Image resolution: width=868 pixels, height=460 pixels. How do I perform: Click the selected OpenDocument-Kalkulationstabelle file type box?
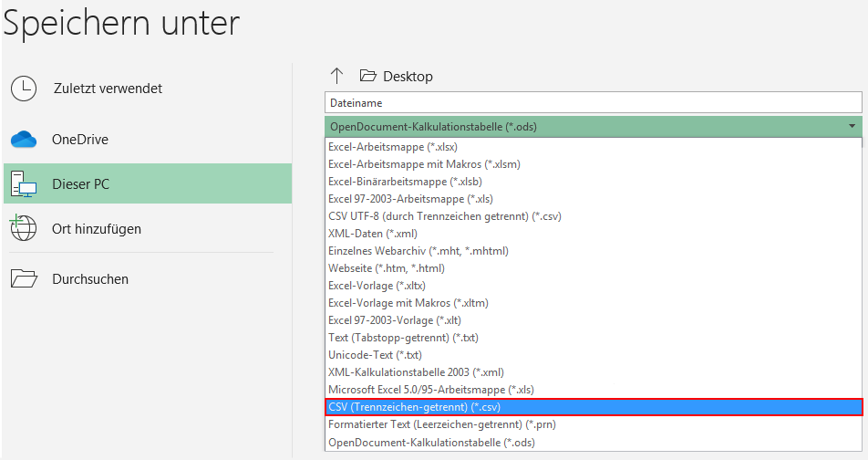(x=594, y=126)
